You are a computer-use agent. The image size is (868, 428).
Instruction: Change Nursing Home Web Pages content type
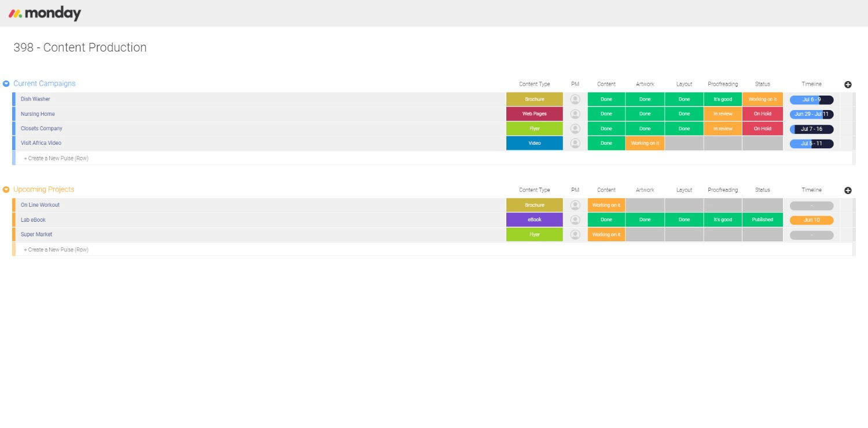535,114
